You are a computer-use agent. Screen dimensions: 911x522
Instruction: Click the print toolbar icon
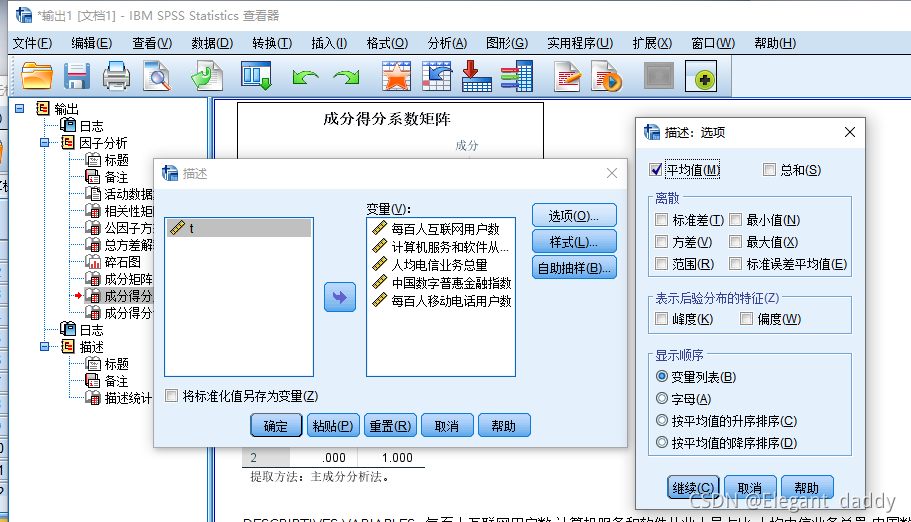click(x=116, y=76)
